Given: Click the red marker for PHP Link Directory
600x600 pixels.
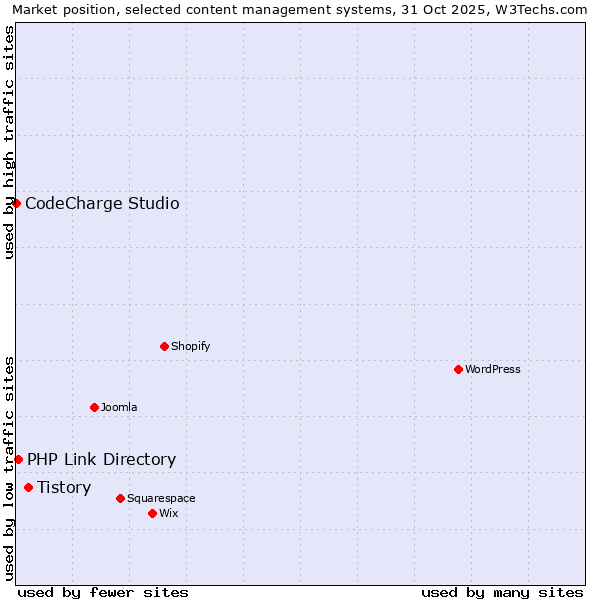Looking at the screenshot, I should click(18, 459).
